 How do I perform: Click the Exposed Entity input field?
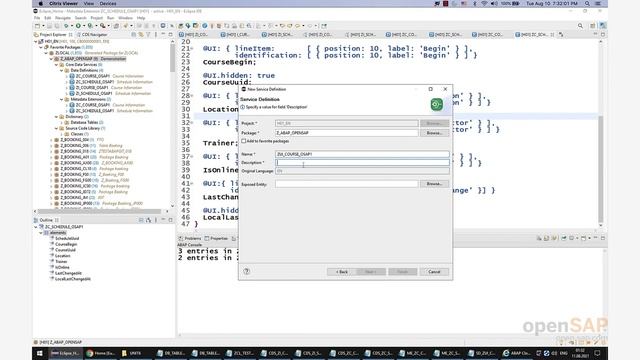pyautogui.click(x=347, y=184)
